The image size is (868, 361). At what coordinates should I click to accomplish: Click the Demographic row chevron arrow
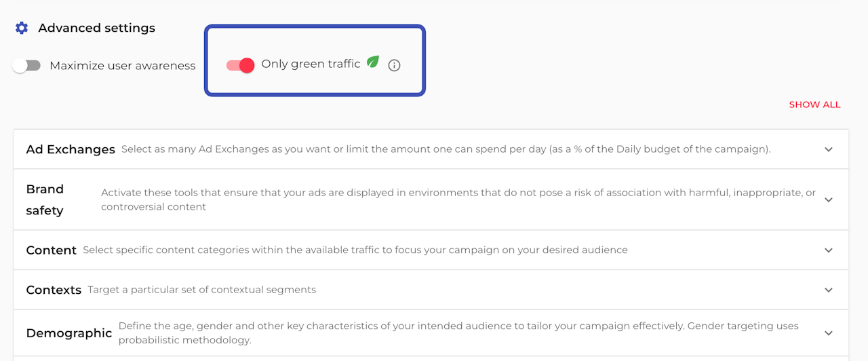829,333
